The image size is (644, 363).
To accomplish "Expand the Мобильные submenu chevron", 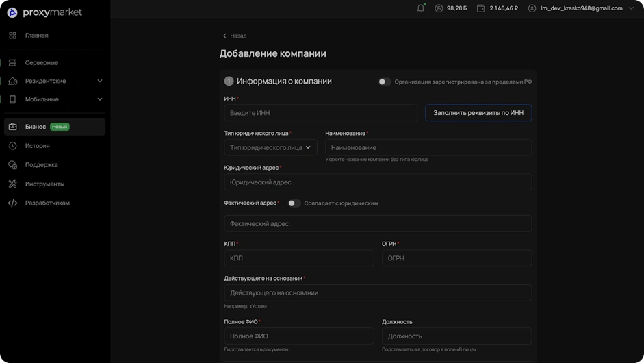I will (x=100, y=99).
